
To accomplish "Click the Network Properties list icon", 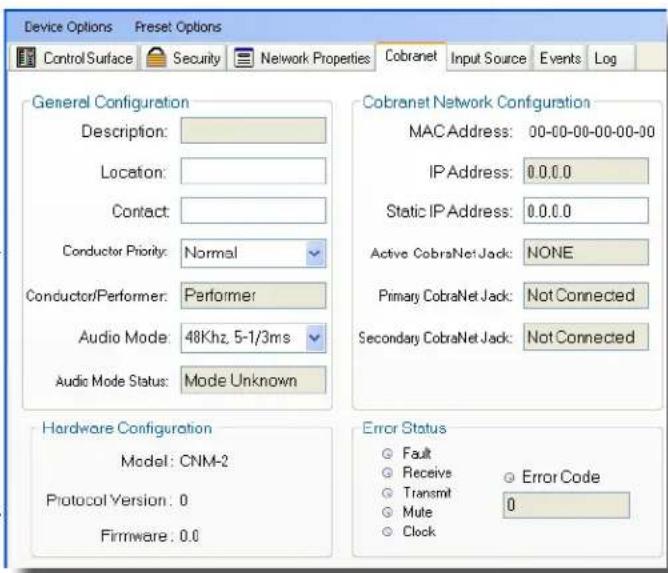I will coord(244,58).
